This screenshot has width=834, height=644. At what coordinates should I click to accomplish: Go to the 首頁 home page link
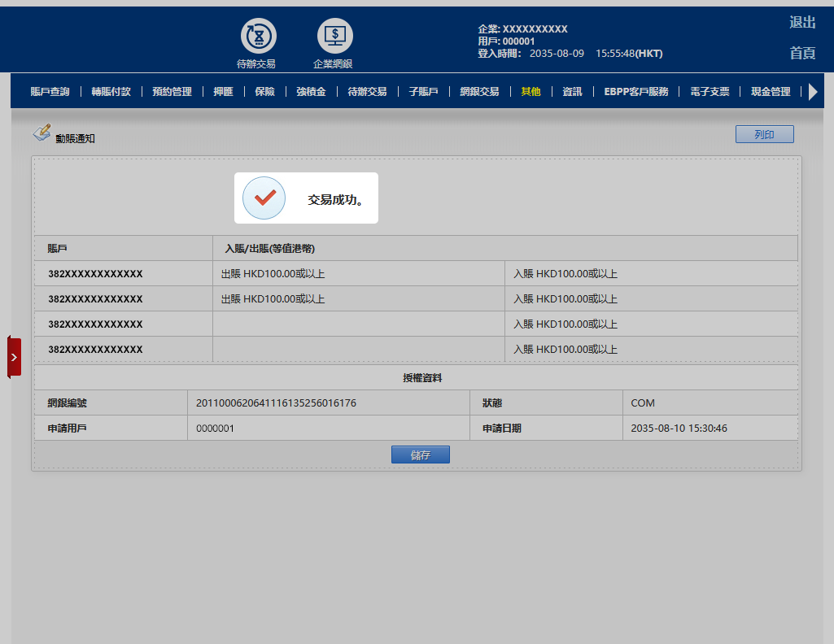[802, 53]
